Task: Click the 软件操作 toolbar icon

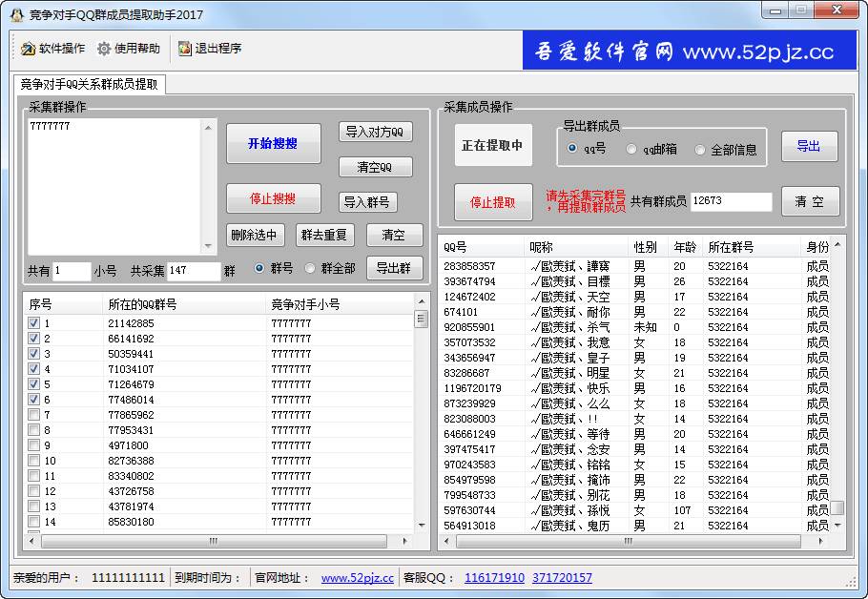Action: click(28, 49)
